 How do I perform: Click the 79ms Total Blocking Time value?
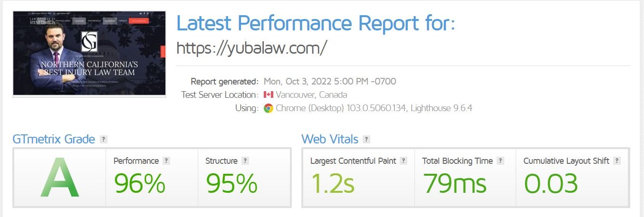click(x=454, y=183)
